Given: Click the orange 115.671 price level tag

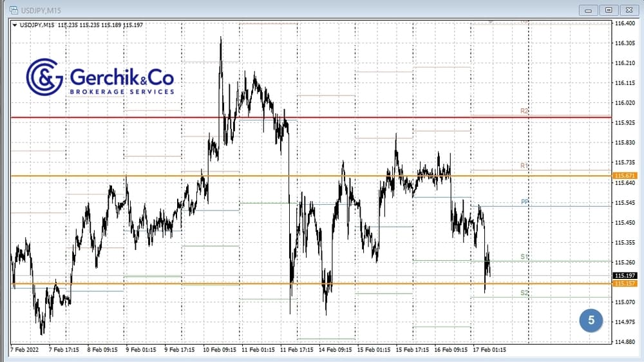Looking at the screenshot, I should coord(625,176).
